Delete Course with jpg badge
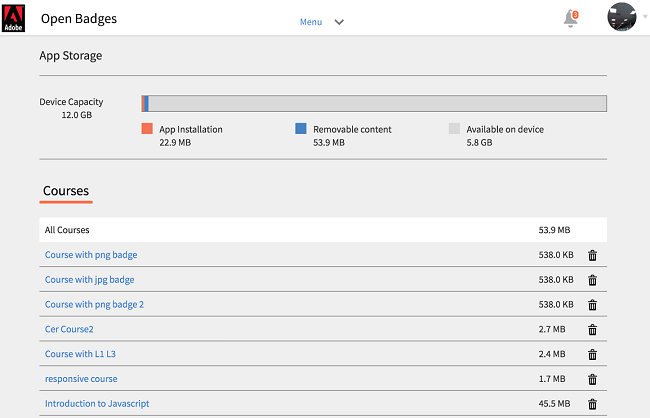Screen dimensions: 650x418 pyautogui.click(x=592, y=280)
